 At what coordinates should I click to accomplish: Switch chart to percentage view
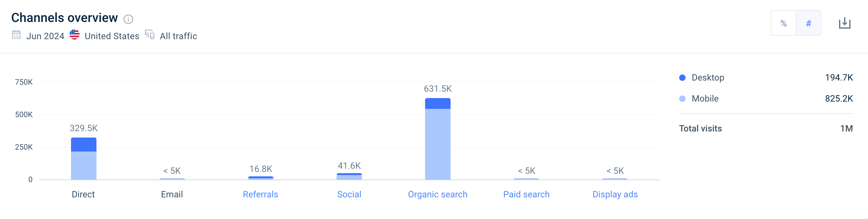pos(783,23)
